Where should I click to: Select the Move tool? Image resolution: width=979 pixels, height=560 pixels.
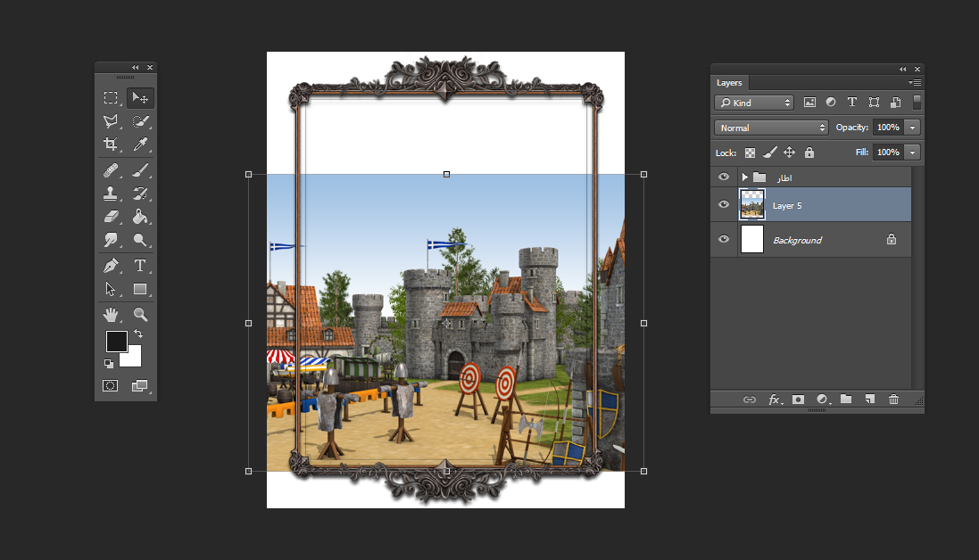click(140, 98)
